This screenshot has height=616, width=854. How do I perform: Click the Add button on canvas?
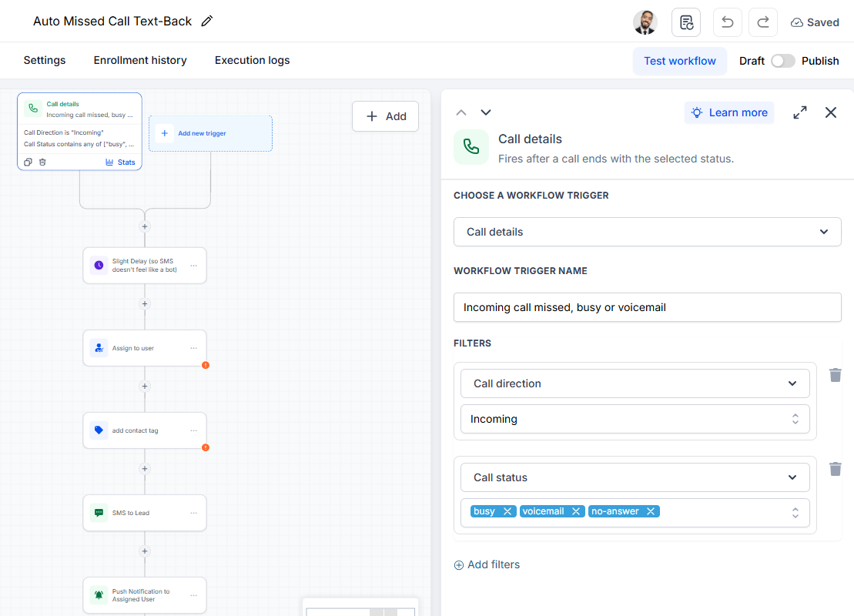coord(385,116)
